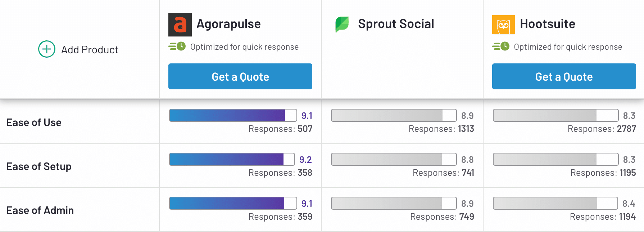The image size is (644, 232).
Task: Click the Sprout Social leaf logo
Action: click(342, 24)
